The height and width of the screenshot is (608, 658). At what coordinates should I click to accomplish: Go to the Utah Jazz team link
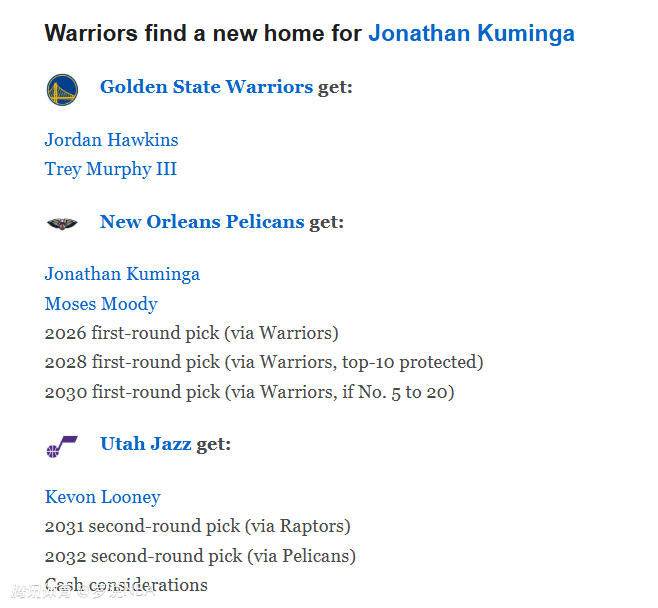145,444
